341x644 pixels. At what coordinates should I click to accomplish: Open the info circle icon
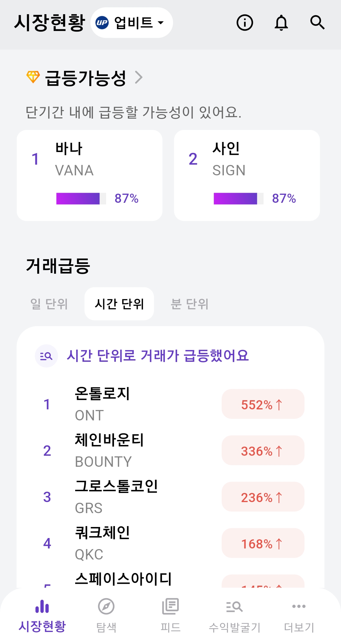[x=245, y=23]
